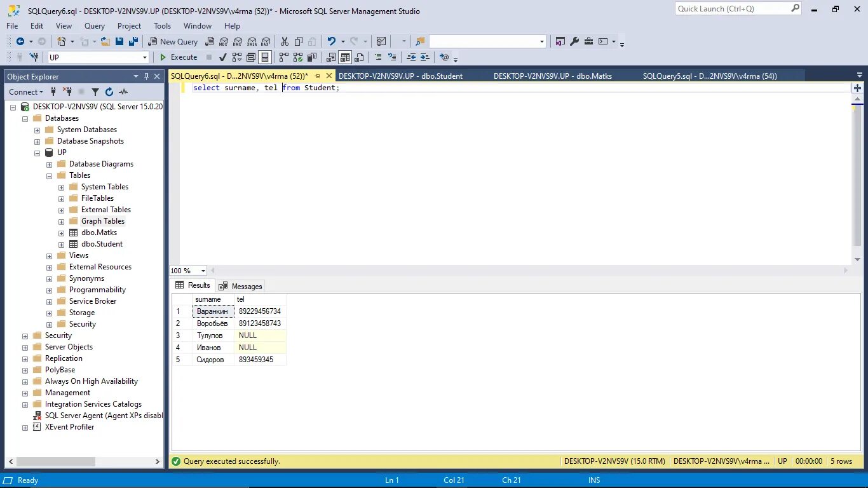Select the Results tab

[193, 285]
